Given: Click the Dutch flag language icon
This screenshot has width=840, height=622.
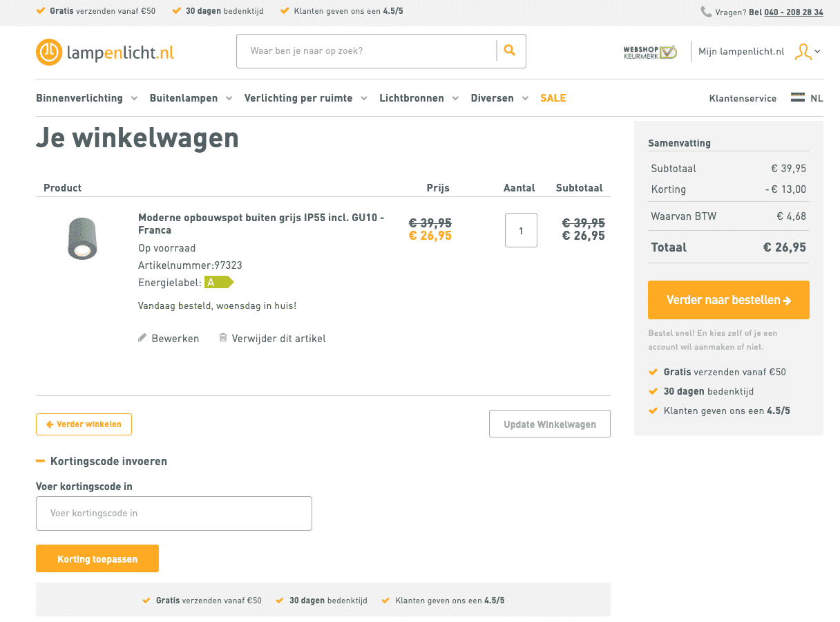Looking at the screenshot, I should 798,97.
